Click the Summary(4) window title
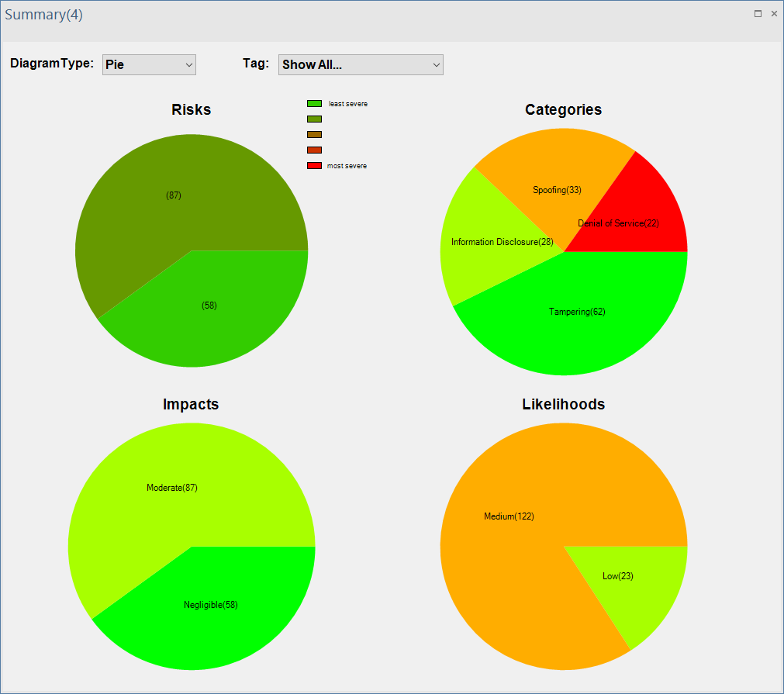This screenshot has width=784, height=694. coord(43,14)
